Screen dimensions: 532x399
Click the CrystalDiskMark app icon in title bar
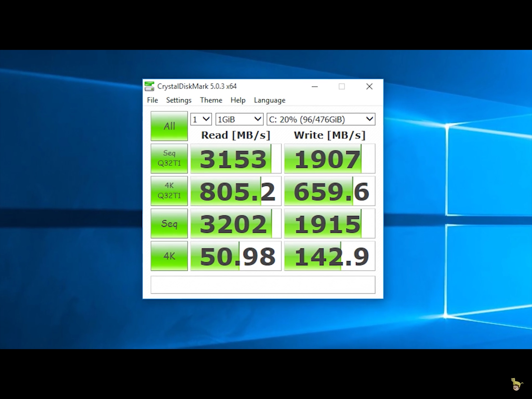(x=149, y=86)
